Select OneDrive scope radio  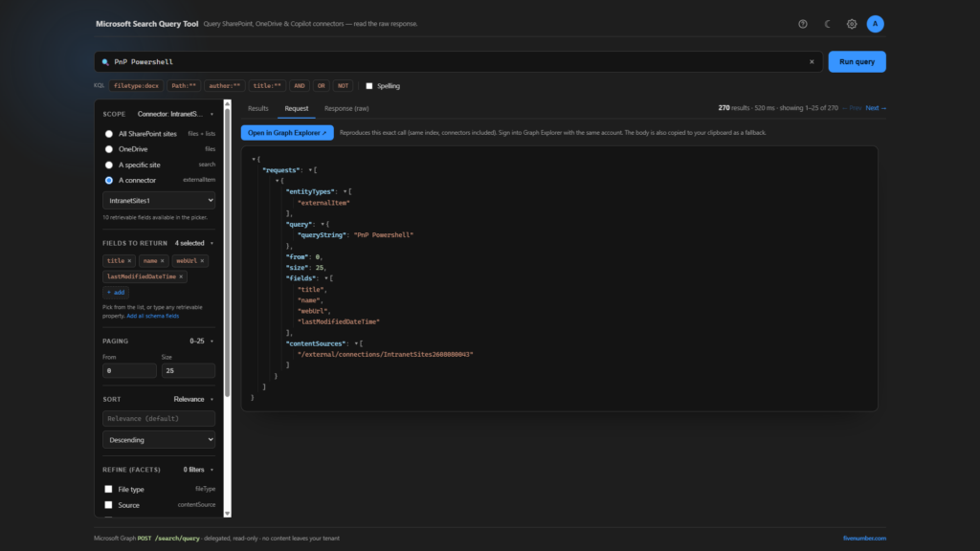[x=109, y=149]
